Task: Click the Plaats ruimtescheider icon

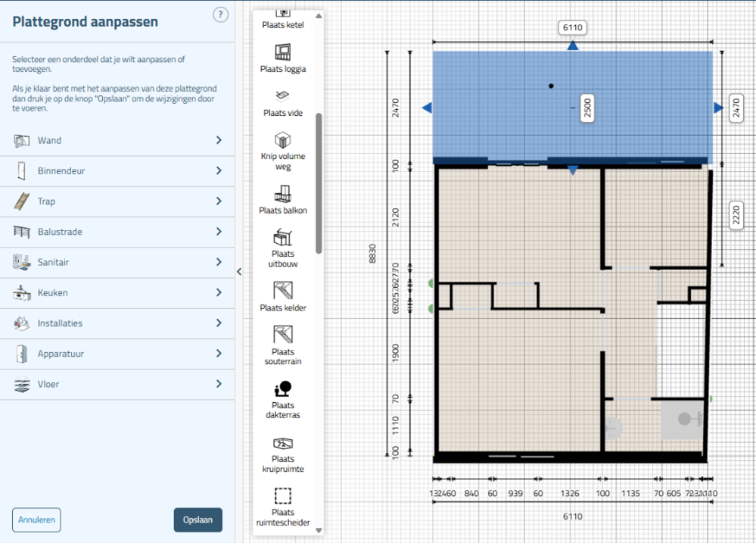Action: tap(283, 496)
